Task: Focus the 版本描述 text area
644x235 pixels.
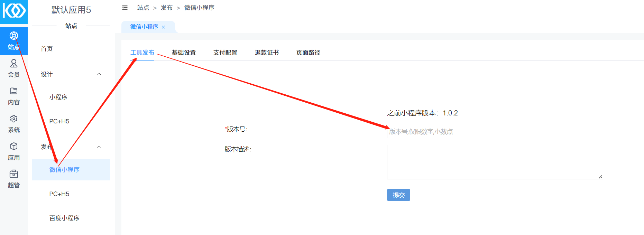Action: pos(495,162)
